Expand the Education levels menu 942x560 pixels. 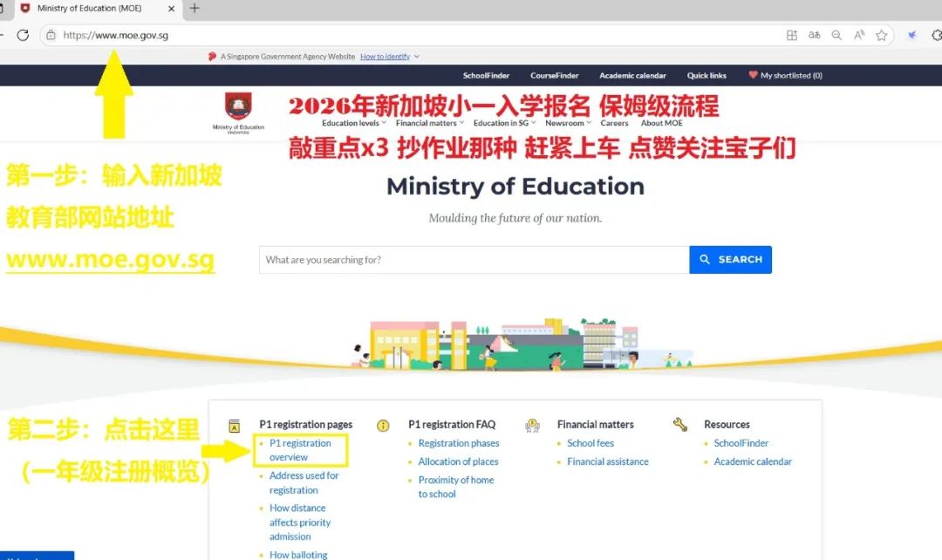(354, 123)
